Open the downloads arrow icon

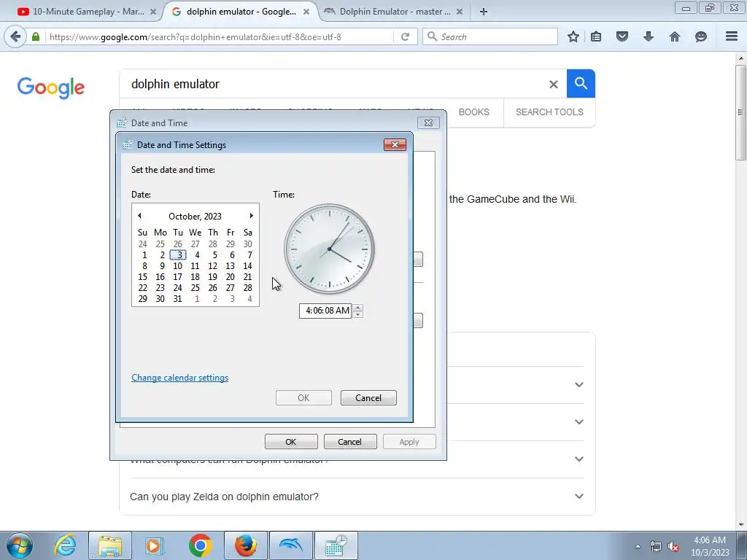pyautogui.click(x=649, y=36)
